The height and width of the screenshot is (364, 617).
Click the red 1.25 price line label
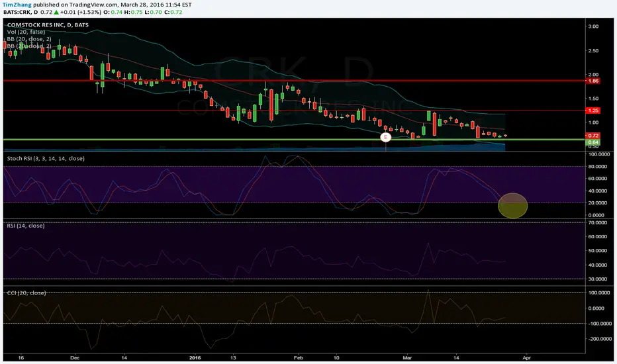click(x=593, y=111)
